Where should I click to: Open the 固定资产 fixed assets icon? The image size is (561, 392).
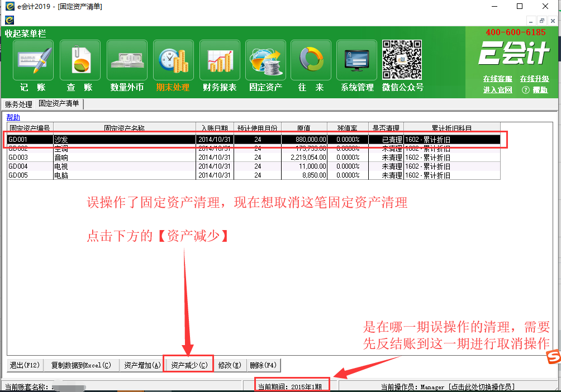point(265,60)
